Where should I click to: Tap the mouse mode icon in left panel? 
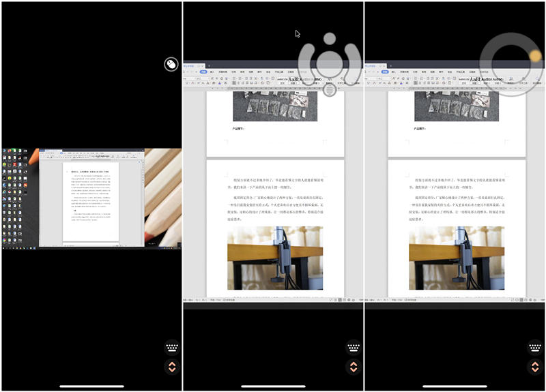click(171, 65)
